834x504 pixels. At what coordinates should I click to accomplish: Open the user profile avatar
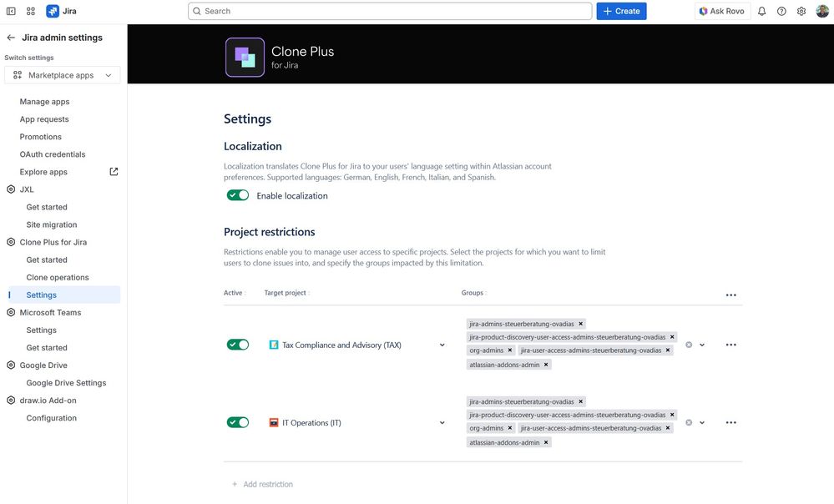822,11
